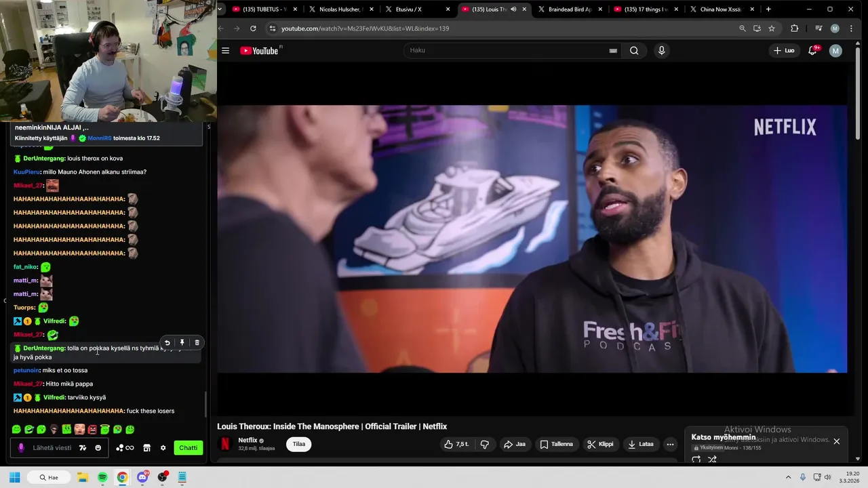This screenshot has height=488, width=868.
Task: Switch to Braindead Bird App tab
Action: point(570,9)
